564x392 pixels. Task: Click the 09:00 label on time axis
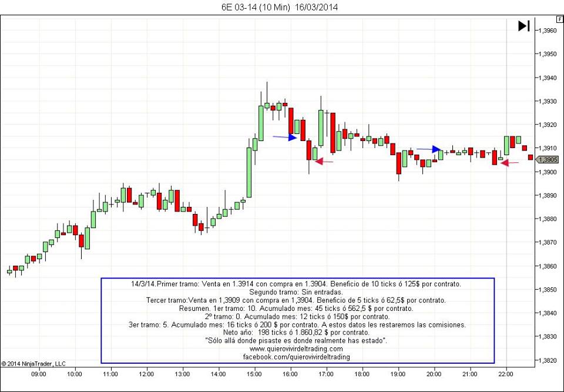(x=39, y=373)
